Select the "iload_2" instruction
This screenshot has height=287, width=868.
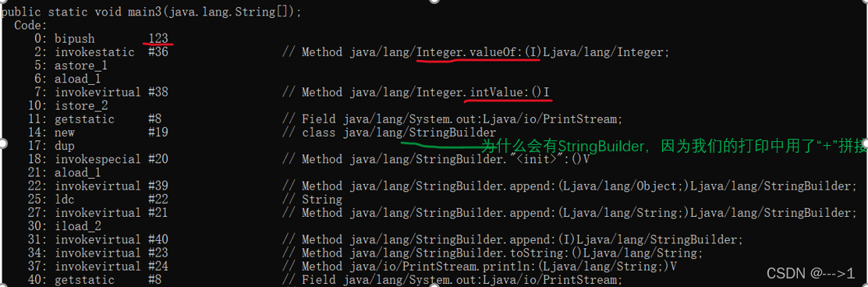click(77, 227)
